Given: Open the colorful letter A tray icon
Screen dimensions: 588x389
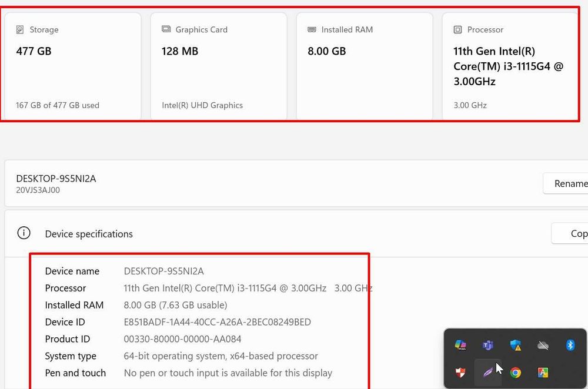Looking at the screenshot, I should click(x=543, y=373).
